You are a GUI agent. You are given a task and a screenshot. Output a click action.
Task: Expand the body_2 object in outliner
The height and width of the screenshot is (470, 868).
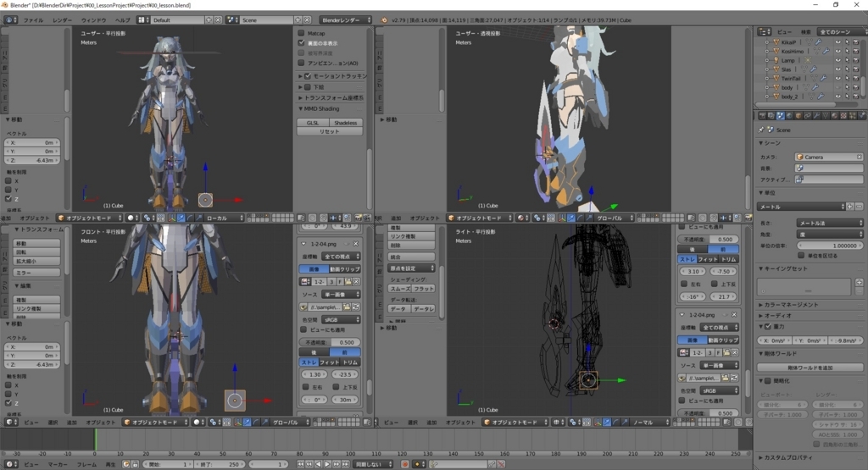point(766,97)
